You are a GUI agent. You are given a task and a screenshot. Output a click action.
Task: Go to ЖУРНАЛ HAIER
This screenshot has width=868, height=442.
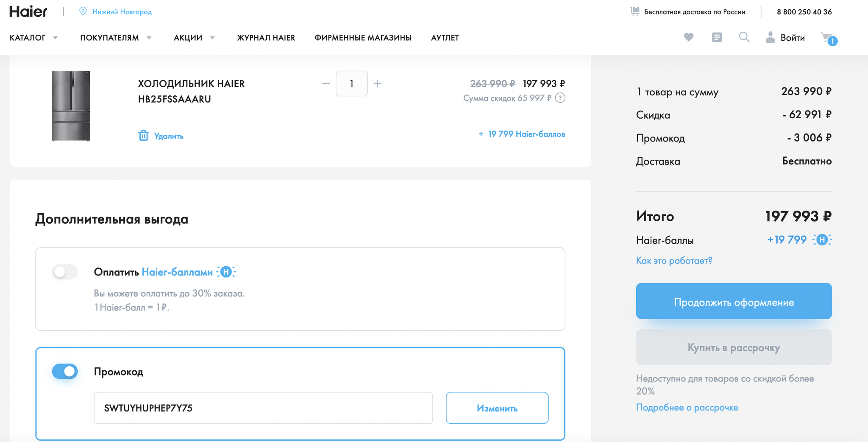[266, 38]
